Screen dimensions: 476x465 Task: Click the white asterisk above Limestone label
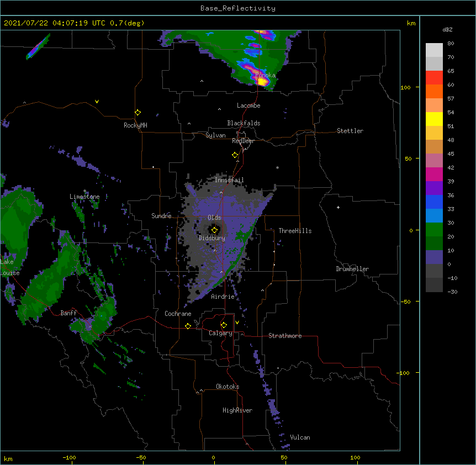coord(84,191)
